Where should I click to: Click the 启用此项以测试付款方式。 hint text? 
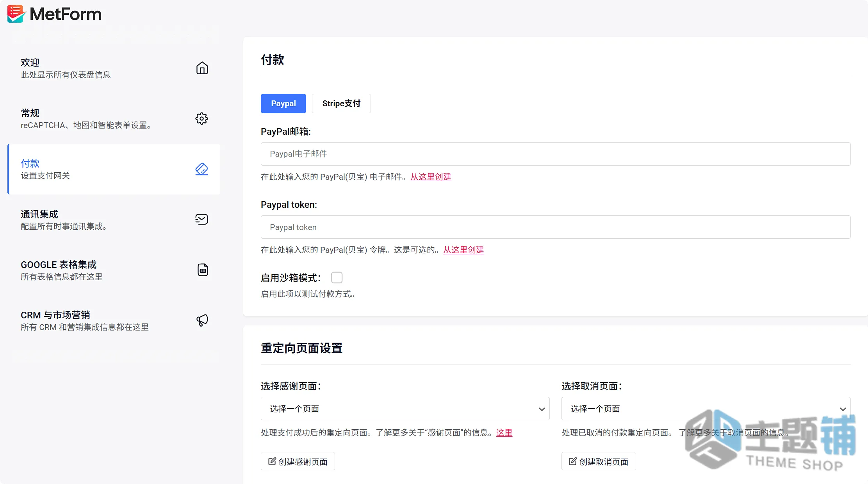308,294
